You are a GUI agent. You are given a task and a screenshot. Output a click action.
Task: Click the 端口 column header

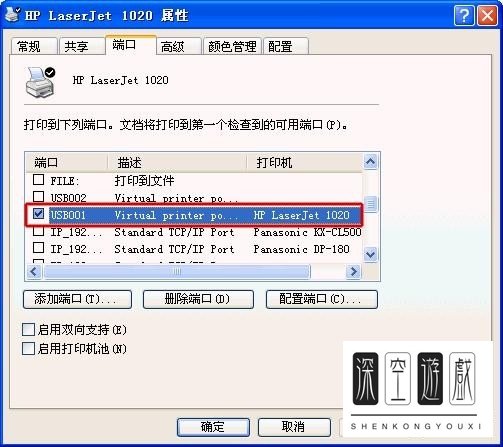point(67,163)
